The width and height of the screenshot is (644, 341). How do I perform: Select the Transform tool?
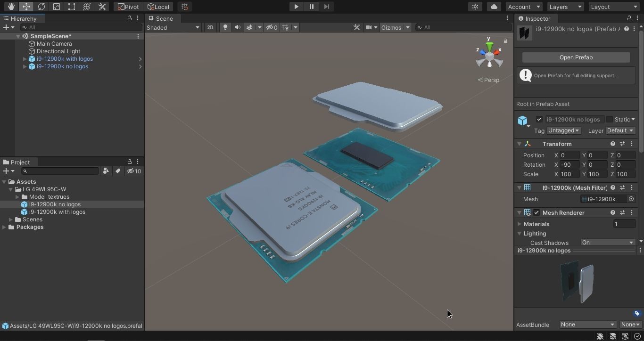pyautogui.click(x=86, y=7)
